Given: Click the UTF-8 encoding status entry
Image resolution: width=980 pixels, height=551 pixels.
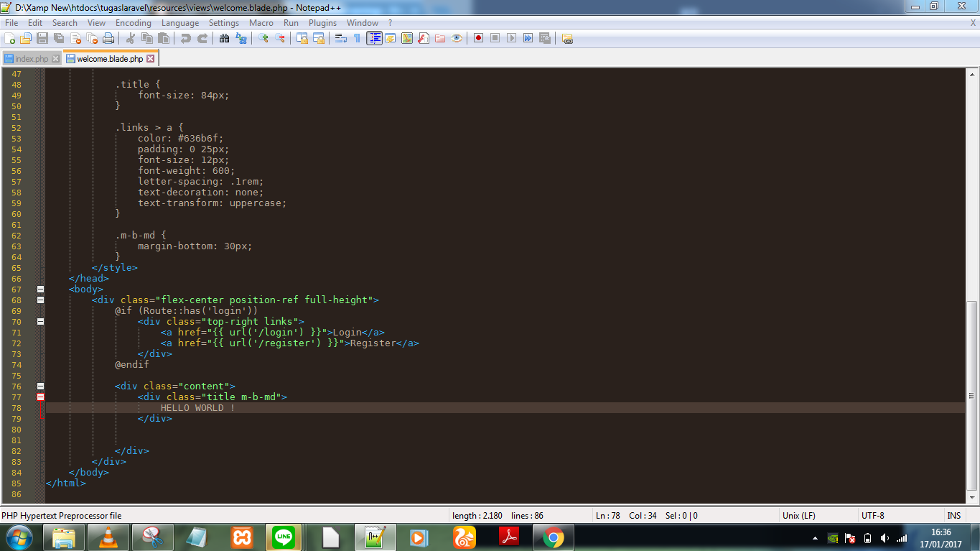Looking at the screenshot, I should click(873, 516).
